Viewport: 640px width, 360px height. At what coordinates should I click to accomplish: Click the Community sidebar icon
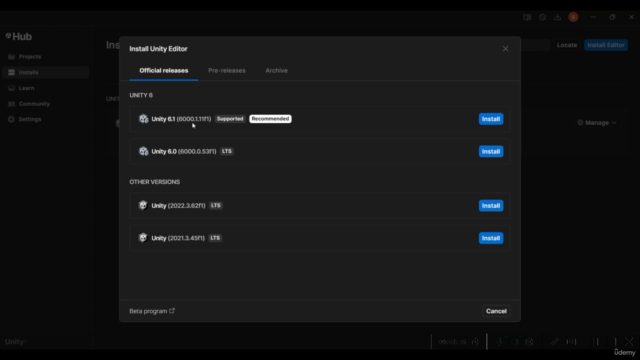[11, 104]
